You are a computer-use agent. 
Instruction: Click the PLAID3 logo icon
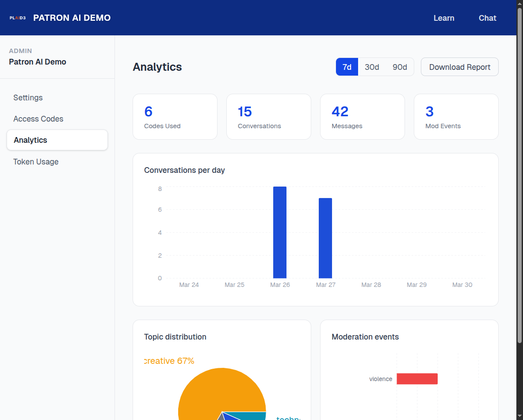point(17,18)
